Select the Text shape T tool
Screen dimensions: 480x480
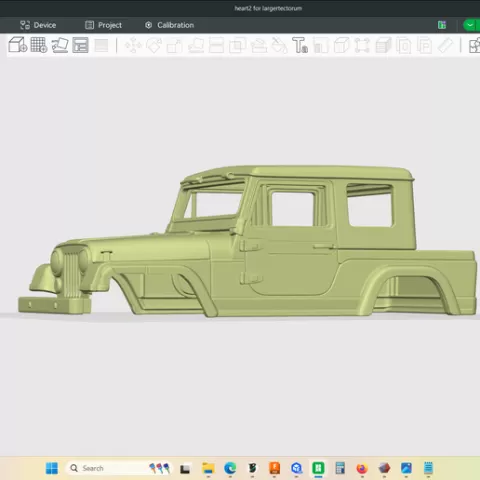click(x=300, y=45)
